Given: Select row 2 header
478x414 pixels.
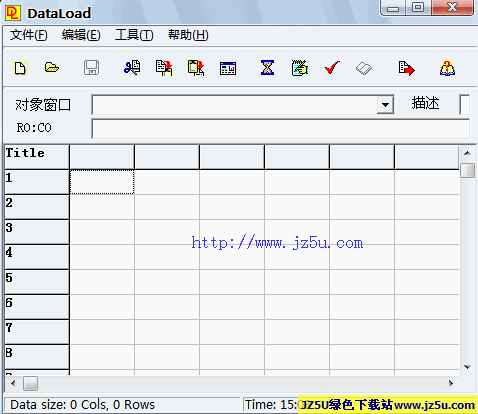Looking at the screenshot, I should click(37, 207).
